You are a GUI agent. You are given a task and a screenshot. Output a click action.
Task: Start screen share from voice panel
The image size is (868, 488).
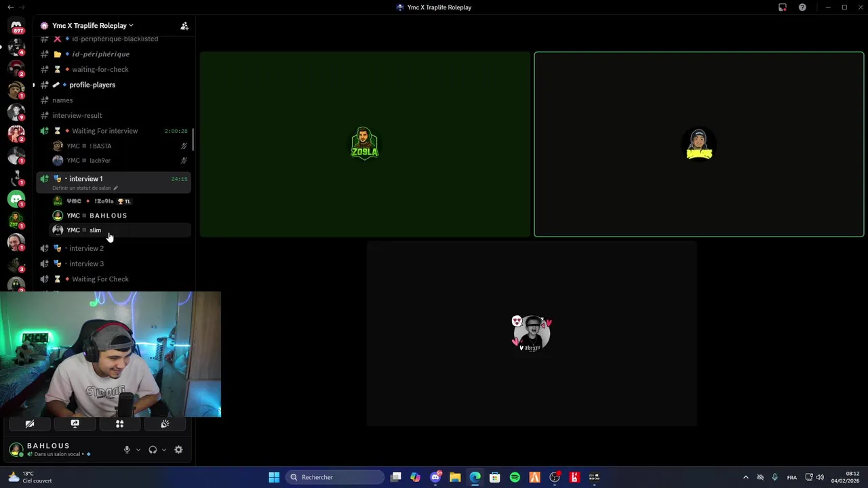pyautogui.click(x=75, y=424)
